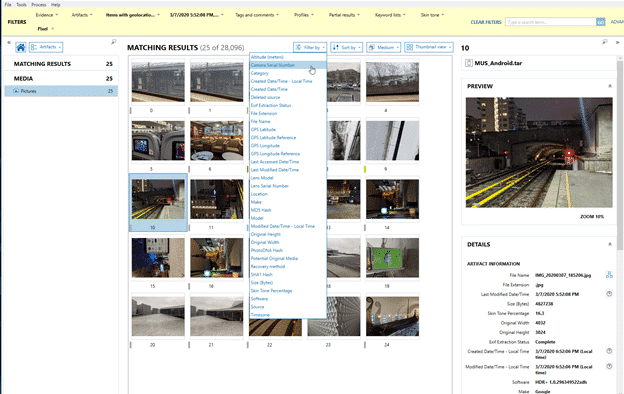Collapse the left navigation pane
624x394 pixels.
point(9,42)
